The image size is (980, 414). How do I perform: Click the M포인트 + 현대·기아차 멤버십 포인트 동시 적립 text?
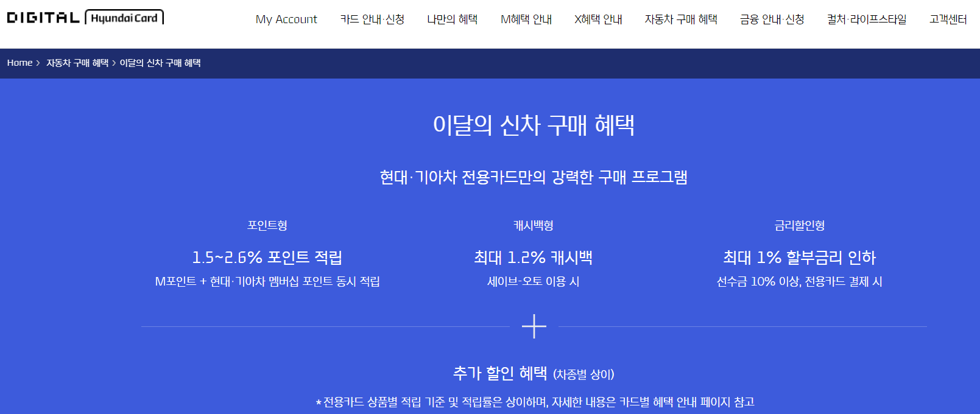pyautogui.click(x=267, y=281)
